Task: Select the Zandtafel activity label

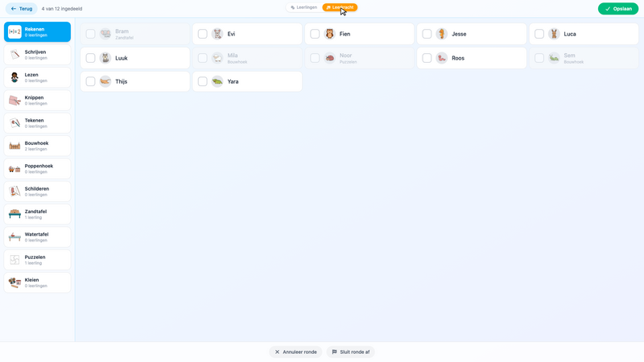Action: click(x=35, y=212)
